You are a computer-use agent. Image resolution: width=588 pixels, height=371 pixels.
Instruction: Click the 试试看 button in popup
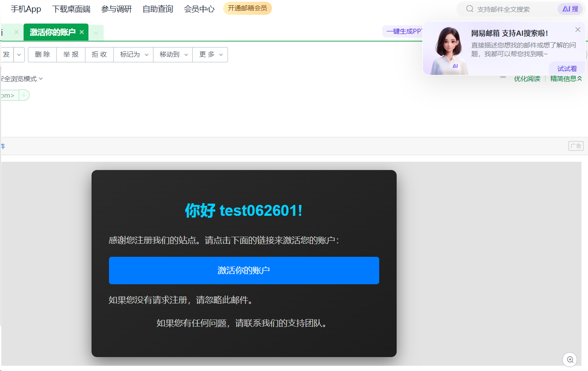pos(567,68)
